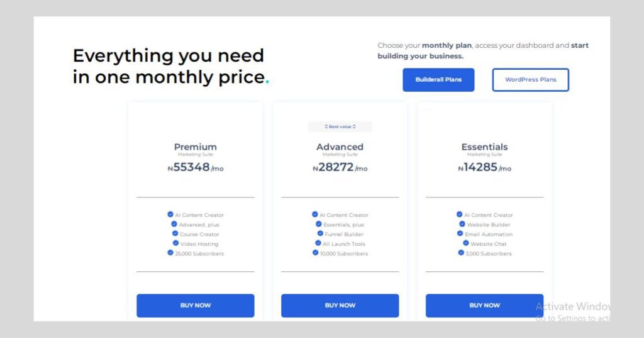Click the 55348 /mo price
This screenshot has width=644, height=338.
(196, 167)
